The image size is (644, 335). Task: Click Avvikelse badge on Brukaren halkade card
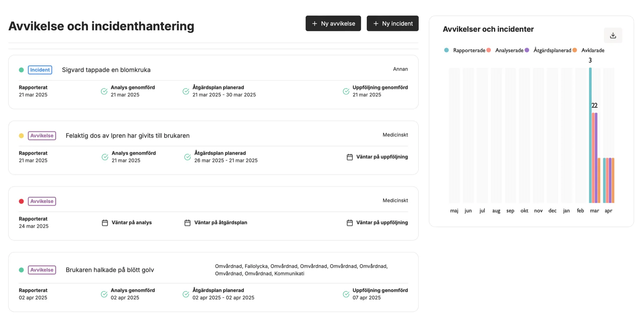tap(42, 270)
